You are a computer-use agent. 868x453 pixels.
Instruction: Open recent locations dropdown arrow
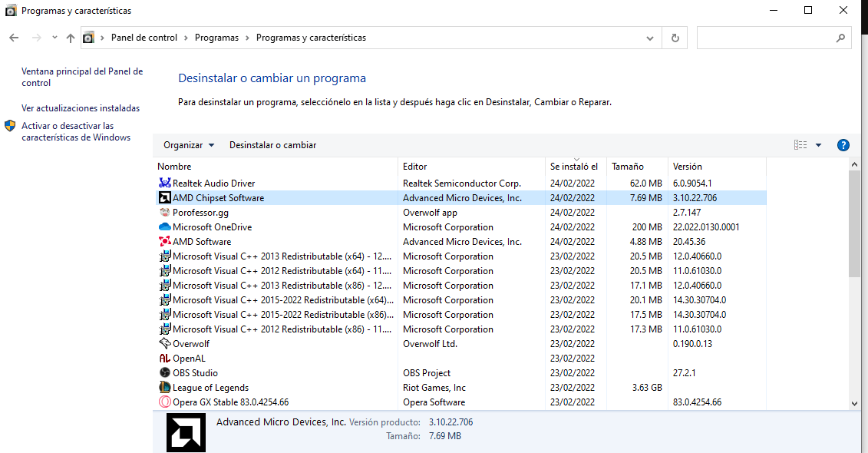pos(54,38)
